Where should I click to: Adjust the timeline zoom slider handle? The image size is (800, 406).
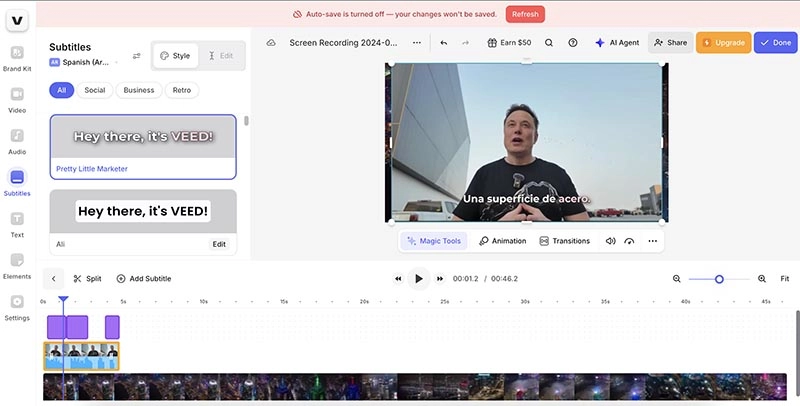719,279
